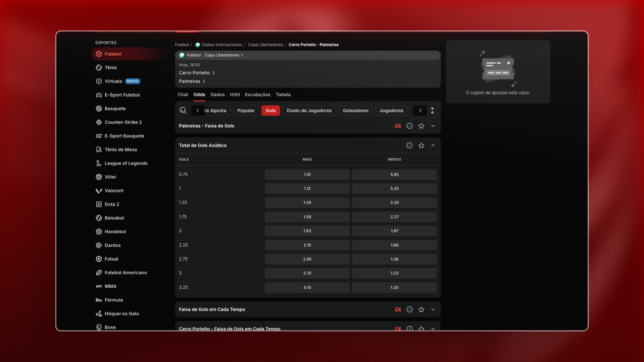The width and height of the screenshot is (644, 362).
Task: Click the League of Legends icon
Action: click(99, 163)
